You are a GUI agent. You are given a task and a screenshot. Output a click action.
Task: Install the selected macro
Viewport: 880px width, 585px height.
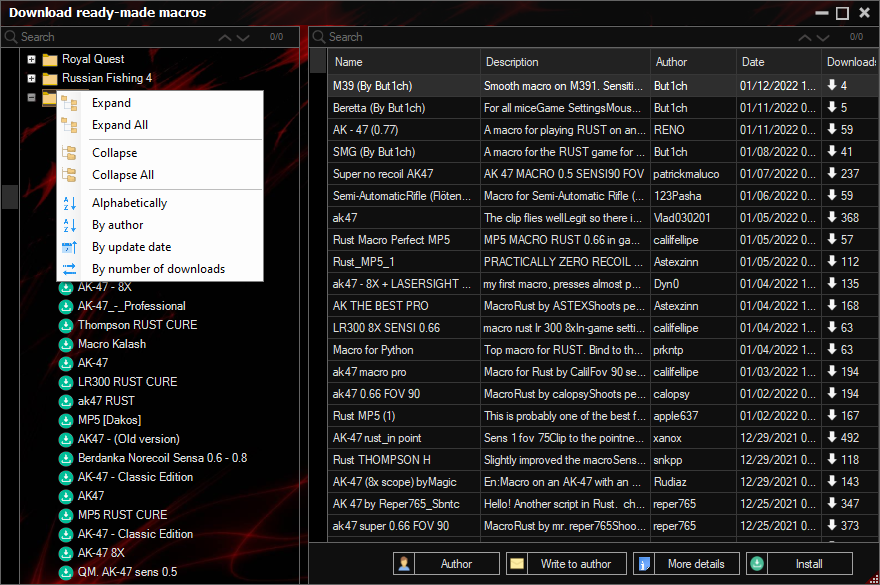(x=799, y=564)
